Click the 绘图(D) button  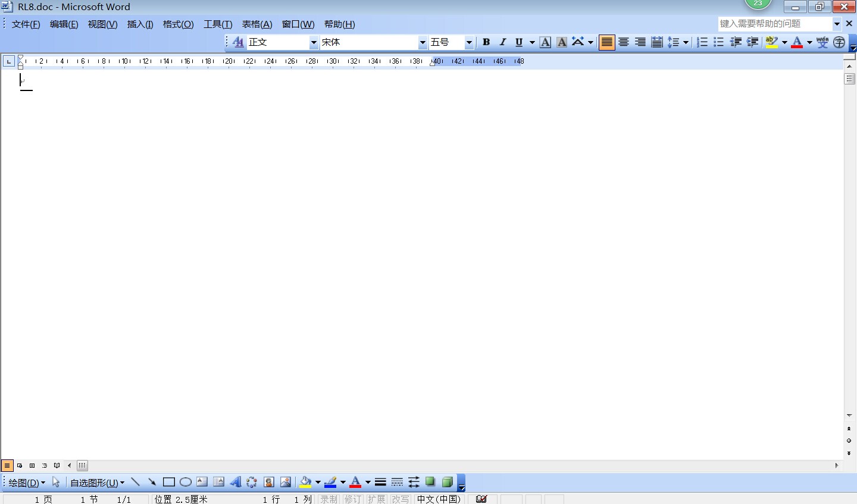click(27, 483)
